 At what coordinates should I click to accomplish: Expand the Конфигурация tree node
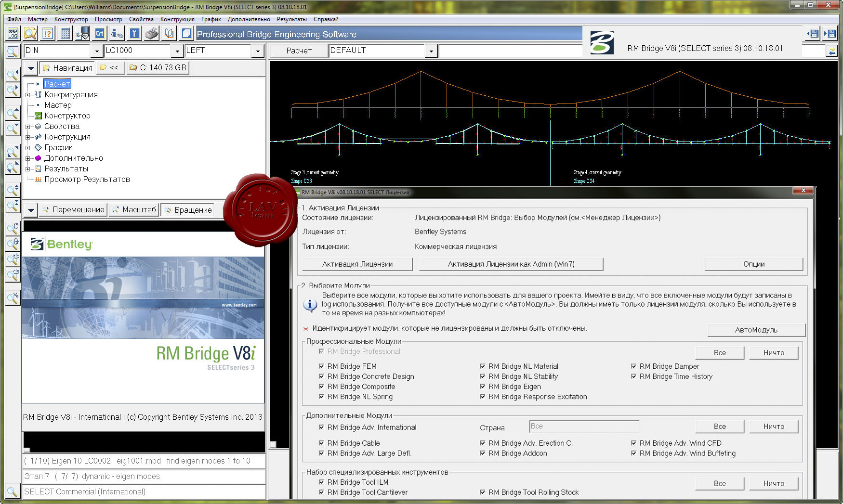pyautogui.click(x=28, y=95)
